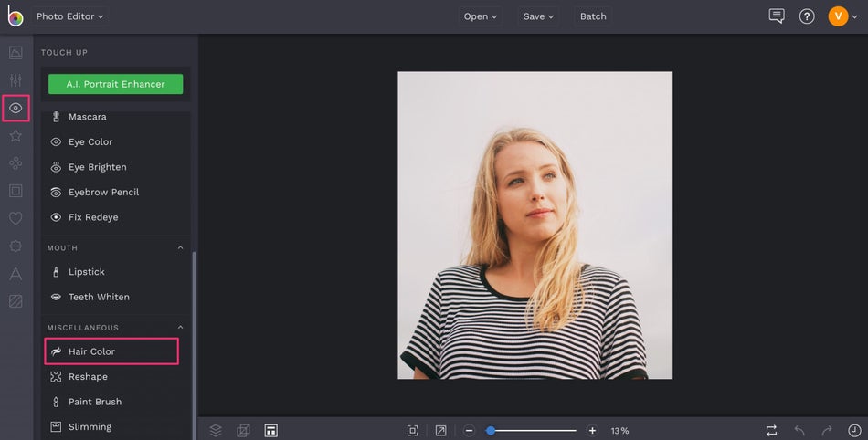Click the redo arrow
The height and width of the screenshot is (440, 868).
click(x=827, y=430)
